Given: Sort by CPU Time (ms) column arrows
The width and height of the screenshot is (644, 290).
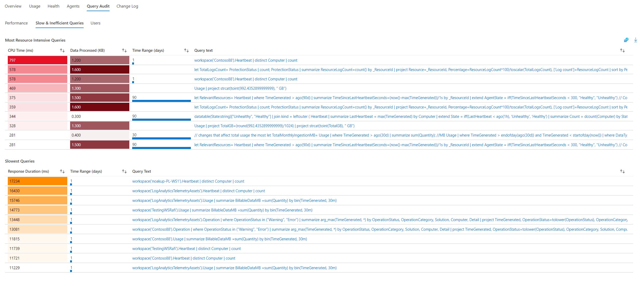Looking at the screenshot, I should coord(62,50).
